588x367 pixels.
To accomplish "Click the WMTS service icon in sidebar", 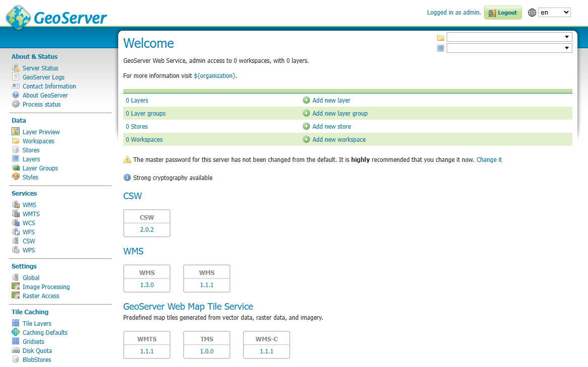I will (16, 214).
